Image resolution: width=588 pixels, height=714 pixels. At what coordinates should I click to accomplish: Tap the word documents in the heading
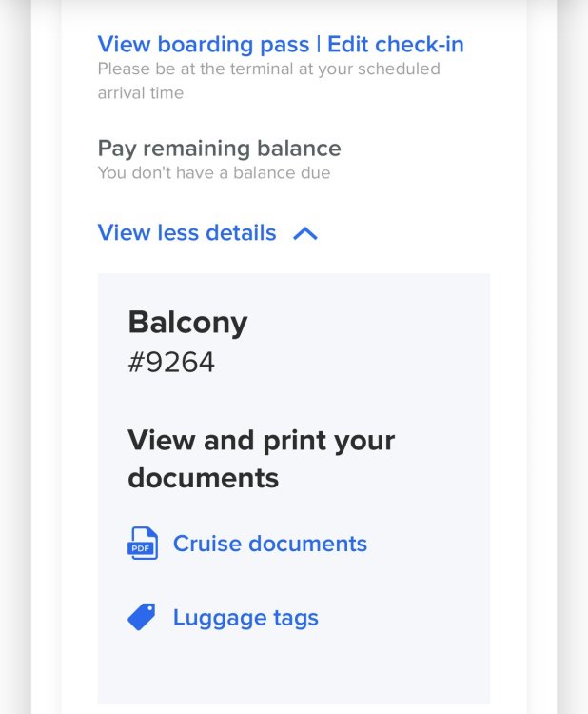[x=204, y=478]
